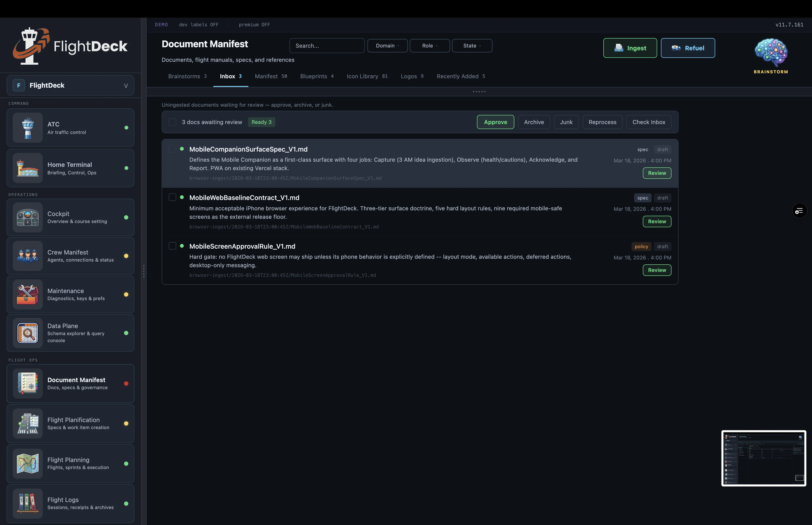Select the MobileCompanionSurfaceSpec_V1.md checkbox

click(x=172, y=149)
